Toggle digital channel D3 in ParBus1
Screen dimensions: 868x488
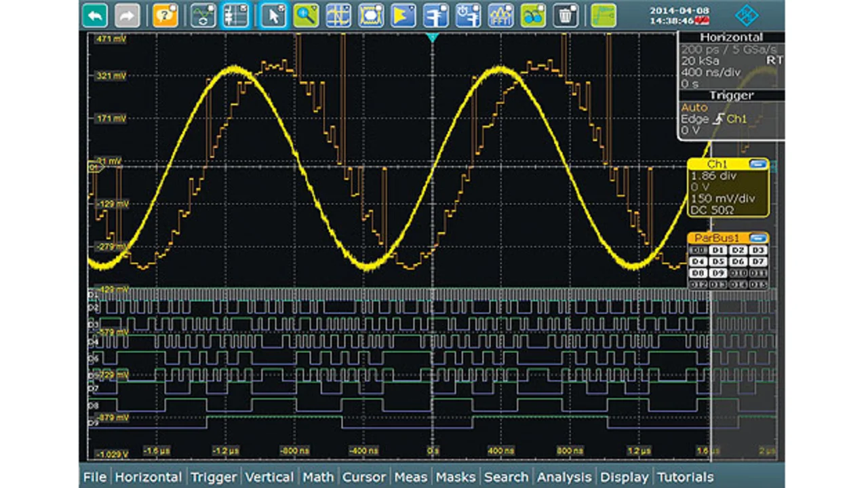[x=759, y=250]
